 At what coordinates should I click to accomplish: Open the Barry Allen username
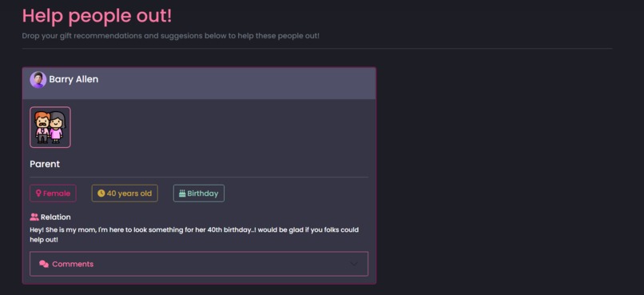point(74,79)
